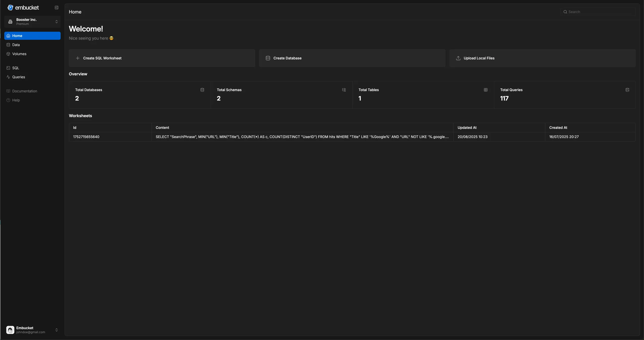644x340 pixels.
Task: Expand the johndoe@gmail.com account menu chevron
Action: pyautogui.click(x=57, y=330)
